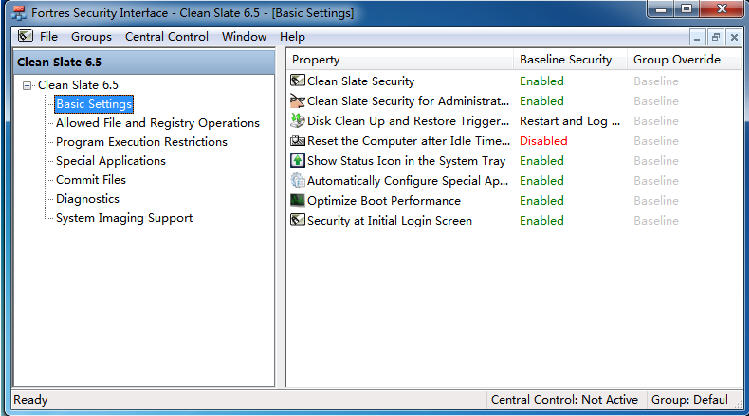Viewport: 749px width, 416px height.
Task: Collapse the Clean Slate 6.5 tree node
Action: tap(28, 86)
